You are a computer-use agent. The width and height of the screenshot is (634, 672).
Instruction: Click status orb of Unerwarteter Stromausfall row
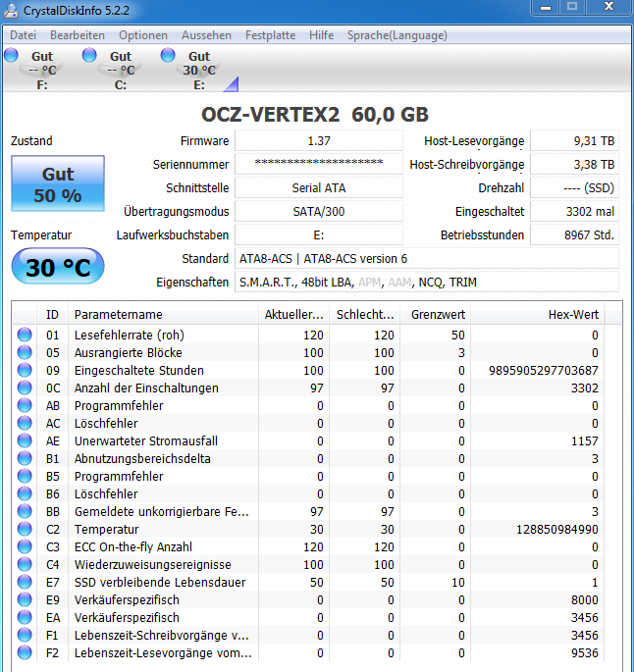[25, 441]
